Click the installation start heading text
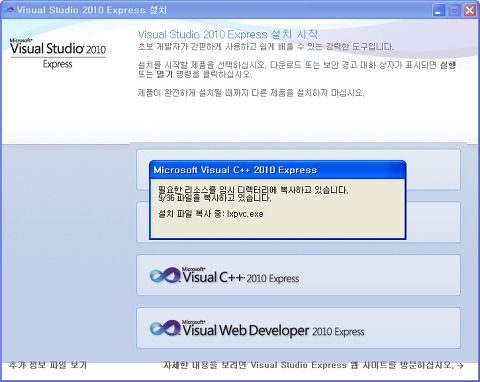This screenshot has height=382, width=480. (228, 34)
